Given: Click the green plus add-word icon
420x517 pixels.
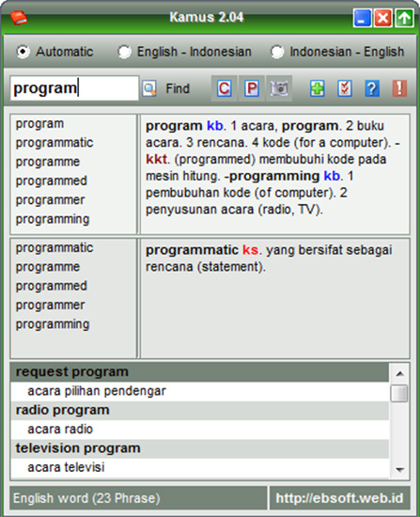Looking at the screenshot, I should coord(318,88).
